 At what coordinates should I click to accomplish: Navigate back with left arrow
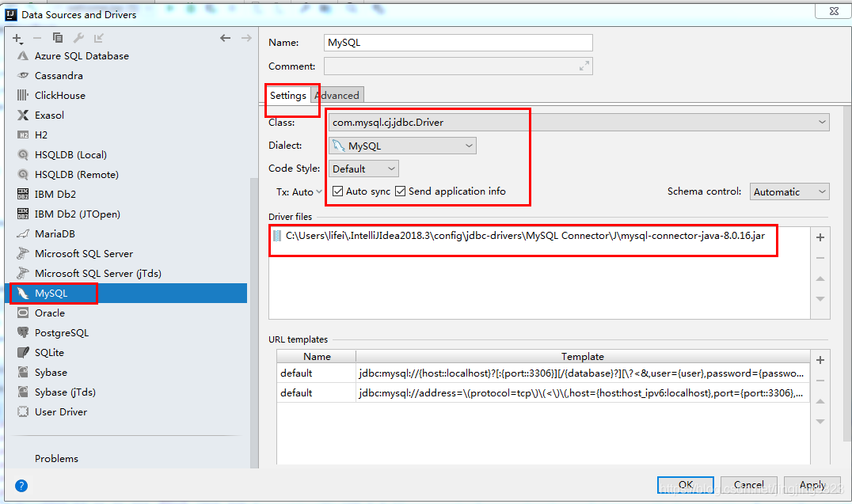click(225, 37)
